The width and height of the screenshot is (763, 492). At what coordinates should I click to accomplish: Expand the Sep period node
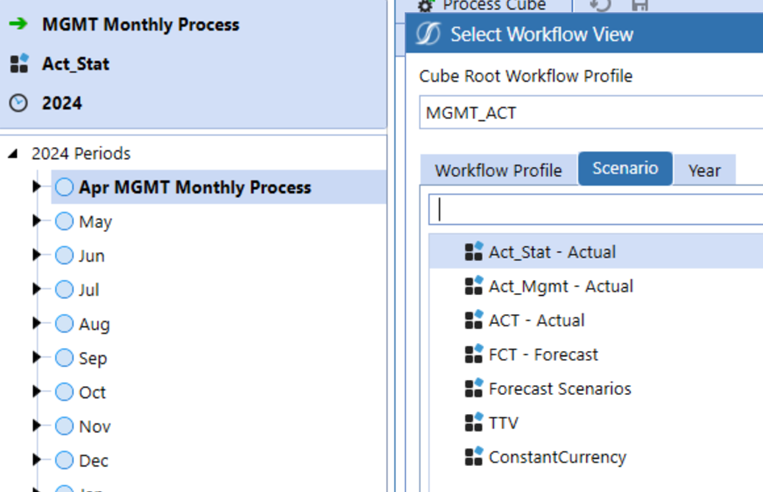click(38, 358)
